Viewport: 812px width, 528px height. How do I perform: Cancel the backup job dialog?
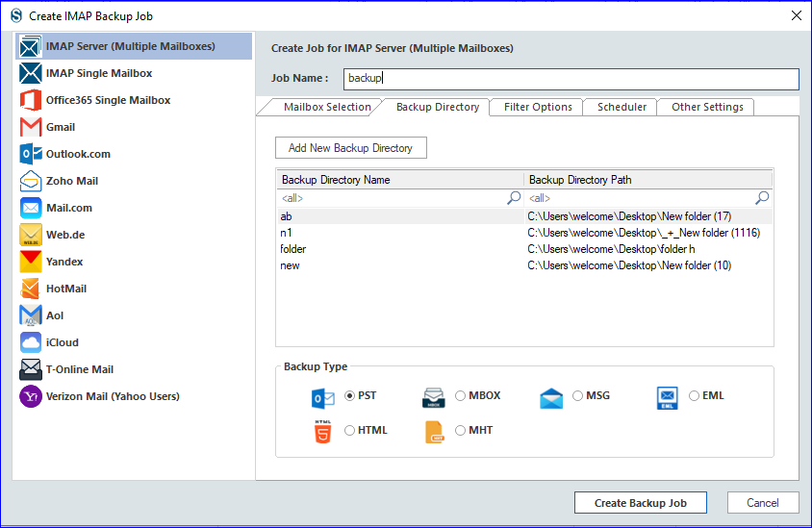763,503
